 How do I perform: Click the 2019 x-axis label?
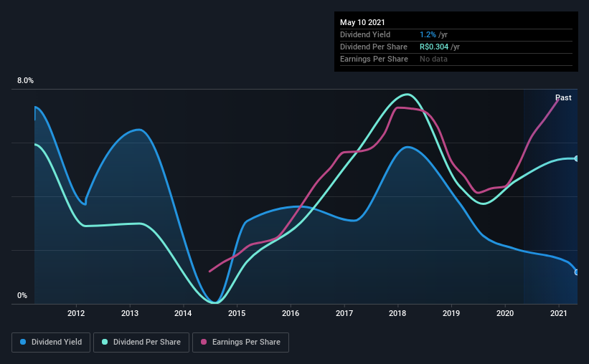pos(451,313)
